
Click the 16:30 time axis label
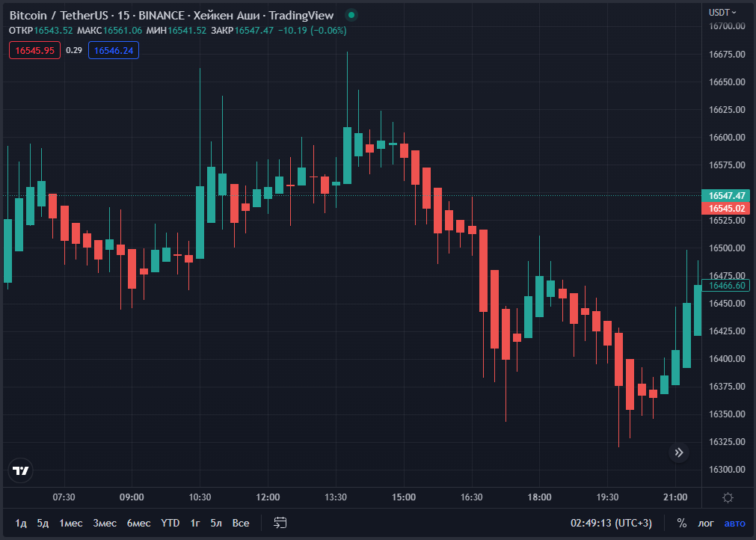(472, 497)
